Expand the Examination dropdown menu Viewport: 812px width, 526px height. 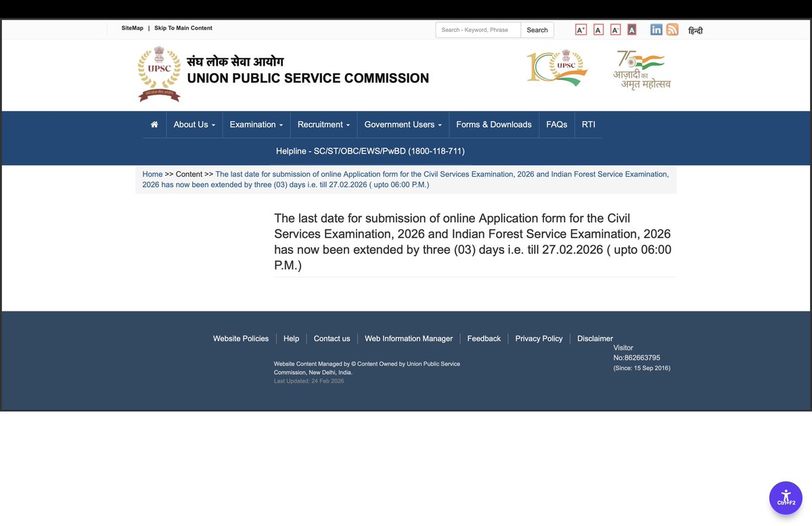click(256, 125)
